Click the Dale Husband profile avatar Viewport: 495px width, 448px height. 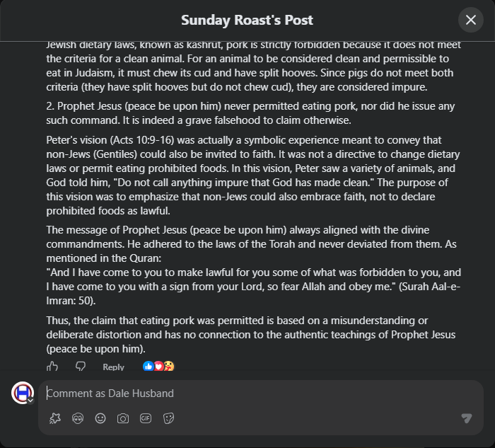23,393
